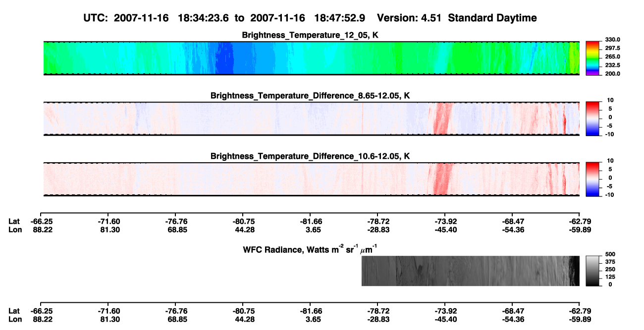Click longitude -59.89 on the axis above WFC title

coord(580,230)
